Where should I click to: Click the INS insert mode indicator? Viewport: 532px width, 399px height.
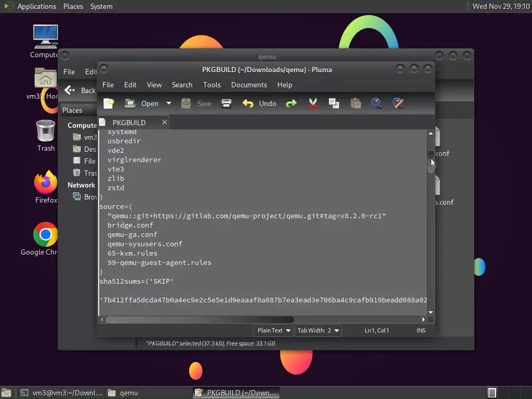point(421,330)
